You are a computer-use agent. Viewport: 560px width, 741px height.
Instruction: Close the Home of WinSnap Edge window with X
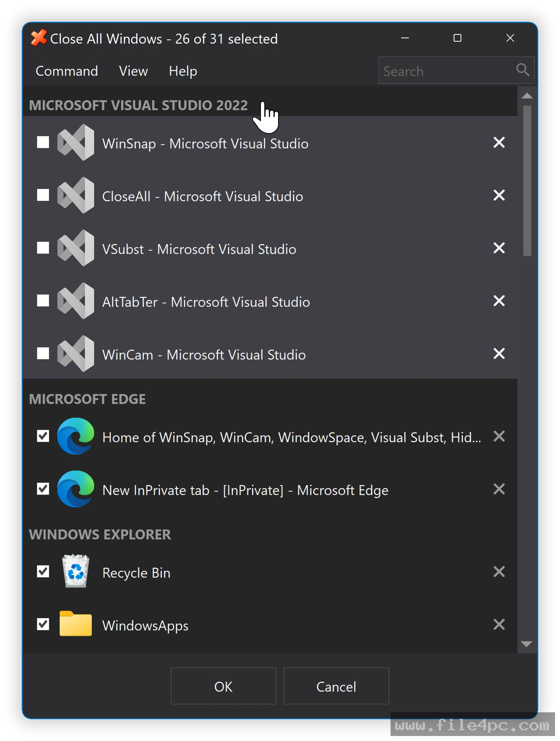tap(499, 436)
